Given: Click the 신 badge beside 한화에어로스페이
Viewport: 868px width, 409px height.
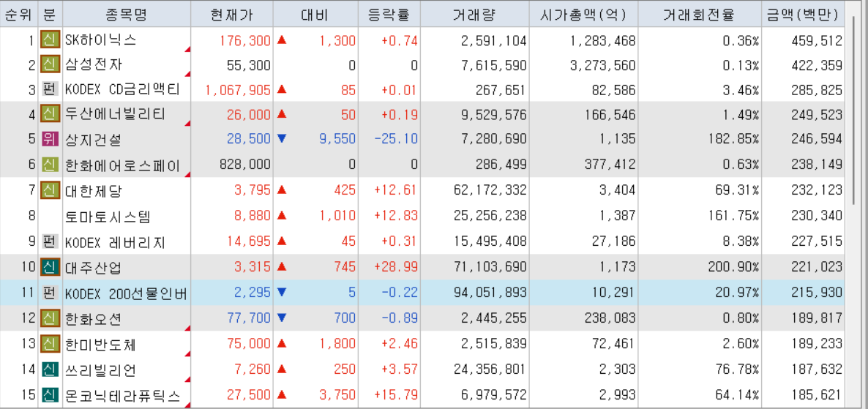Looking at the screenshot, I should click(x=50, y=165).
